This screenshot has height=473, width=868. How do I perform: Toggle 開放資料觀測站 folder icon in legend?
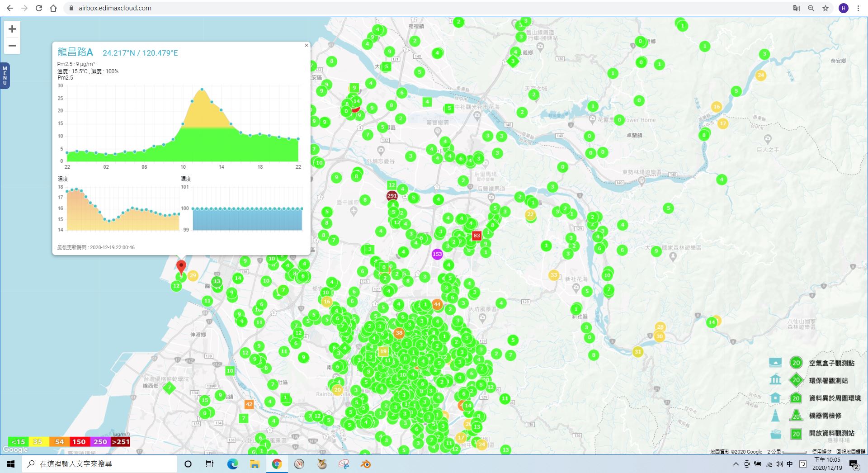point(775,433)
